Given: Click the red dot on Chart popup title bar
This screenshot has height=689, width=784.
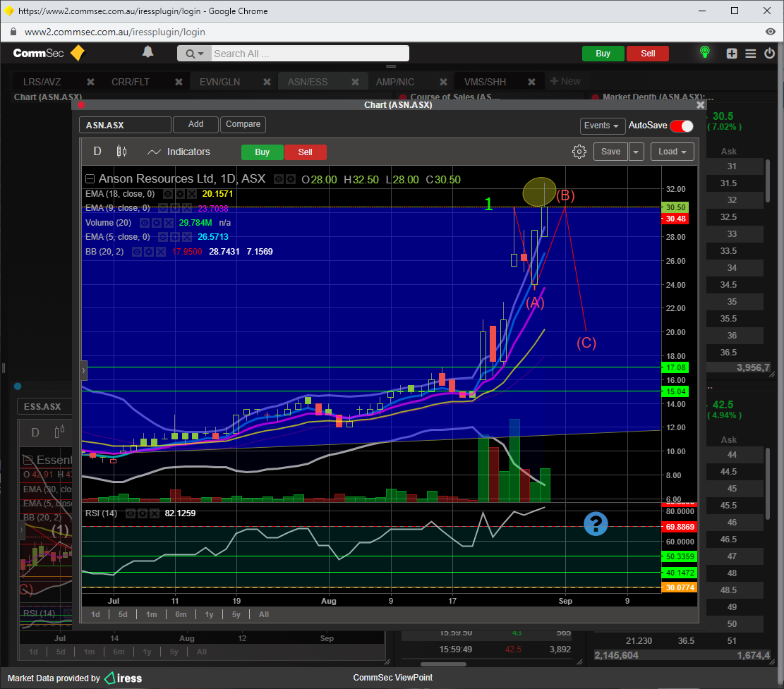Looking at the screenshot, I should (81, 105).
